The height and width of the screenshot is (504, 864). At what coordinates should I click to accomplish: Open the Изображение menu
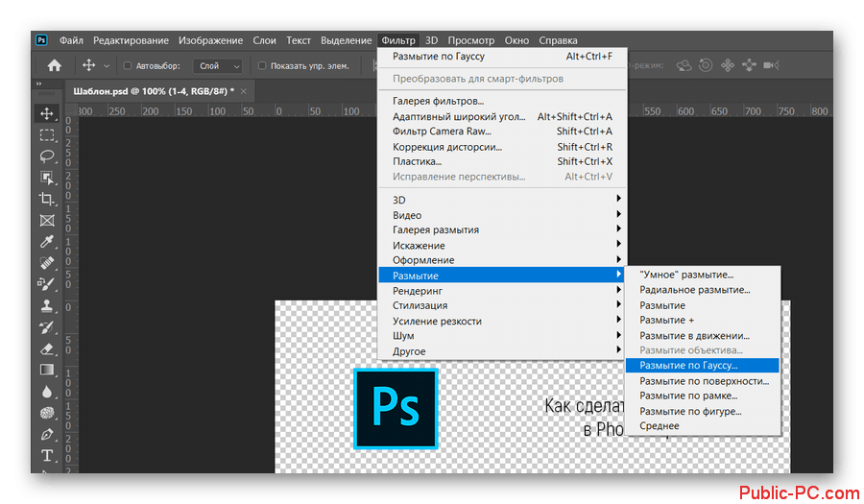[x=210, y=40]
